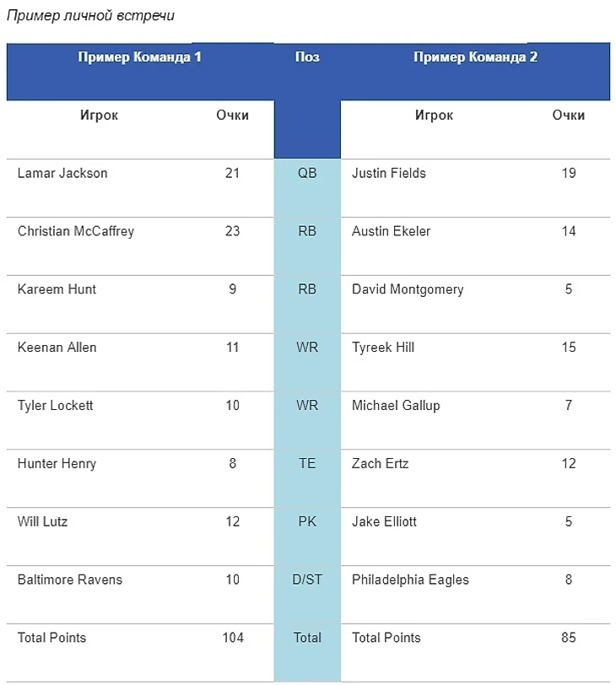The image size is (616, 685).
Task: Click the Пример личной встречи caption
Action: (91, 16)
